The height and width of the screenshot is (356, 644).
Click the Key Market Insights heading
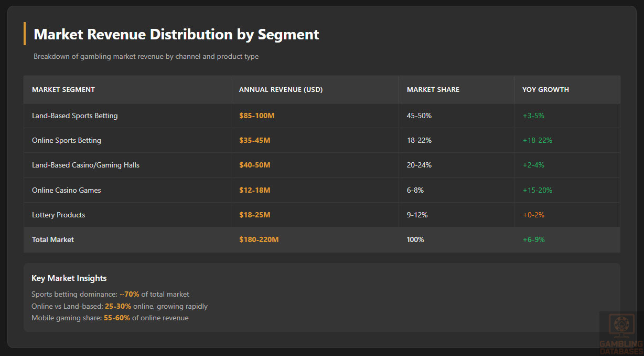pyautogui.click(x=69, y=278)
